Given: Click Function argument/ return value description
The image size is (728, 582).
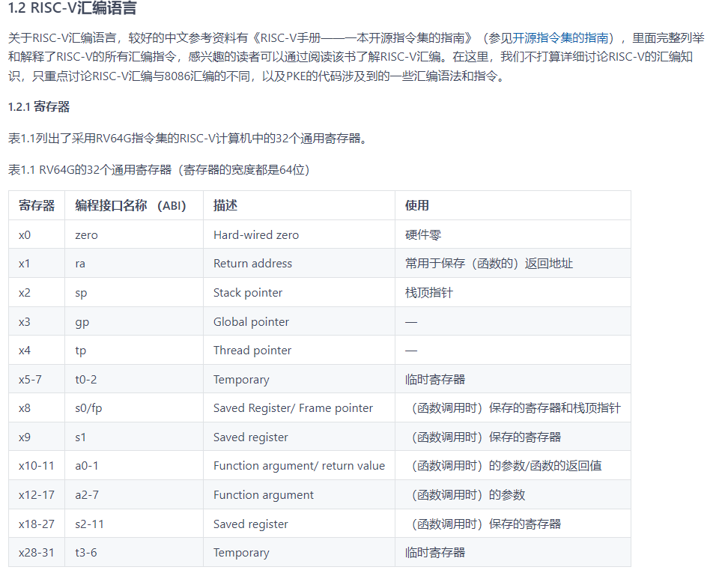Looking at the screenshot, I should pos(299,465).
